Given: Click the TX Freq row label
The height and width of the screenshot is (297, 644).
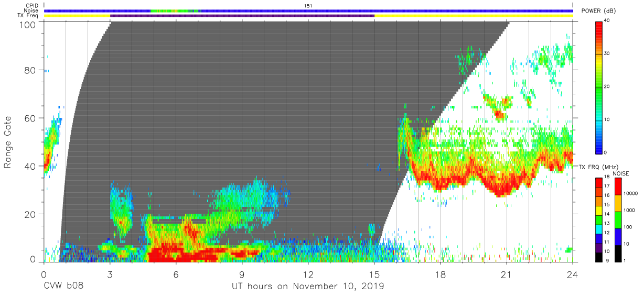Looking at the screenshot, I should [x=28, y=16].
